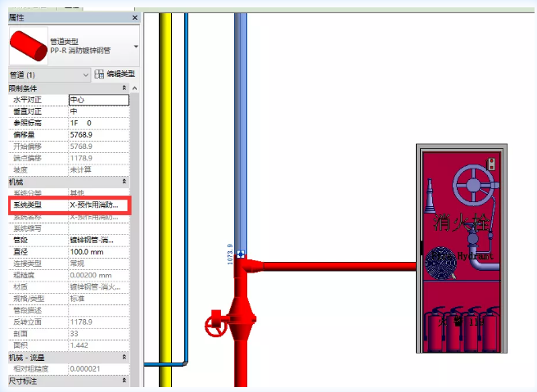Collapse the 机械 - 流量 section
The width and height of the screenshot is (537, 392).
click(x=124, y=358)
